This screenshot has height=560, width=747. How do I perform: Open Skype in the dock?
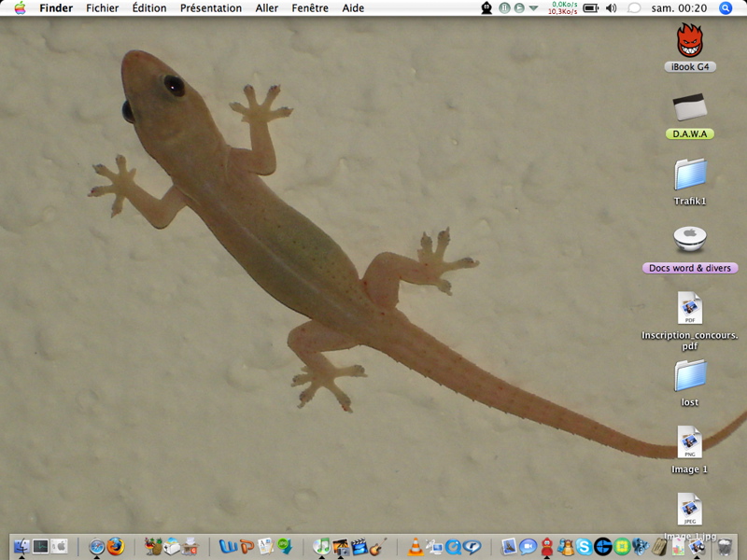pyautogui.click(x=585, y=547)
